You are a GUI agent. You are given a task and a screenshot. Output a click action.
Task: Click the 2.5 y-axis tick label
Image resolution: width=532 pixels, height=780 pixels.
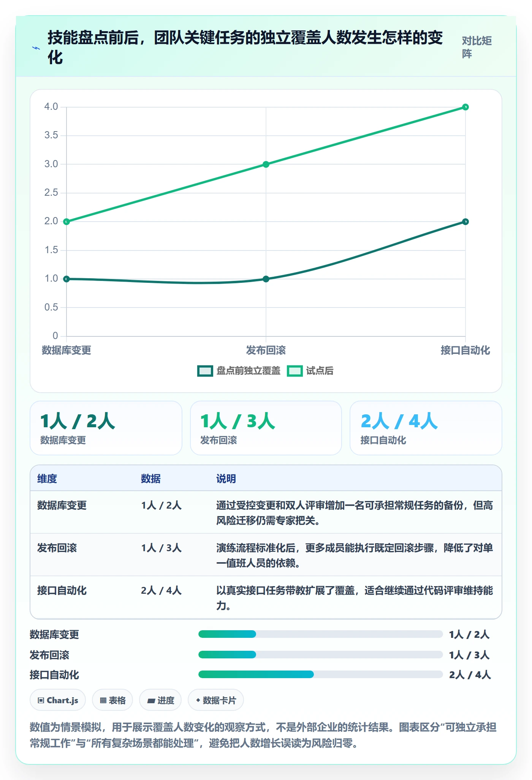tap(51, 193)
